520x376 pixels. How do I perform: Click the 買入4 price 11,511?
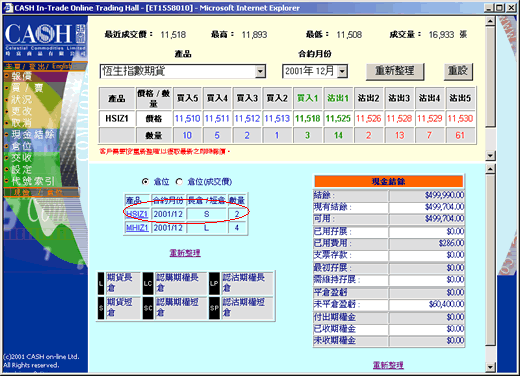click(x=217, y=119)
